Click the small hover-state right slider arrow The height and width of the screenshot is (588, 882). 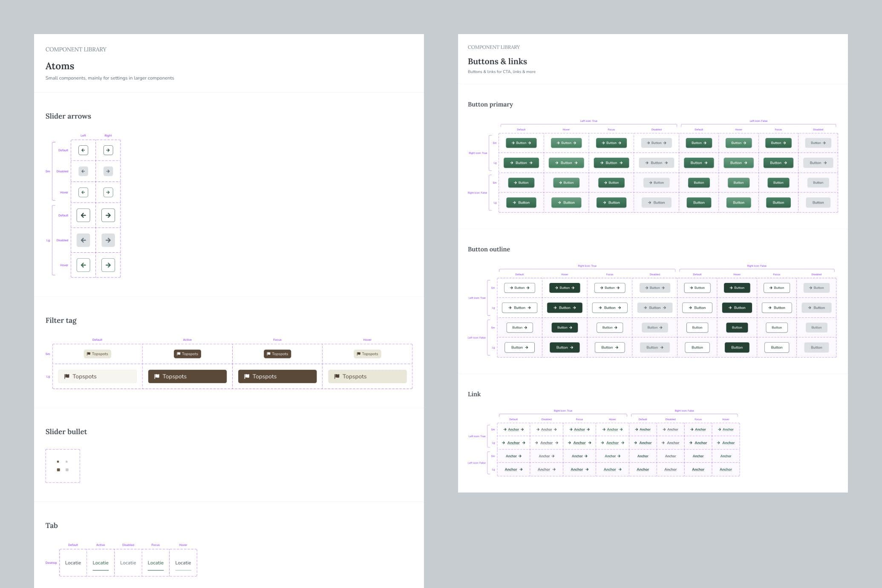(108, 192)
